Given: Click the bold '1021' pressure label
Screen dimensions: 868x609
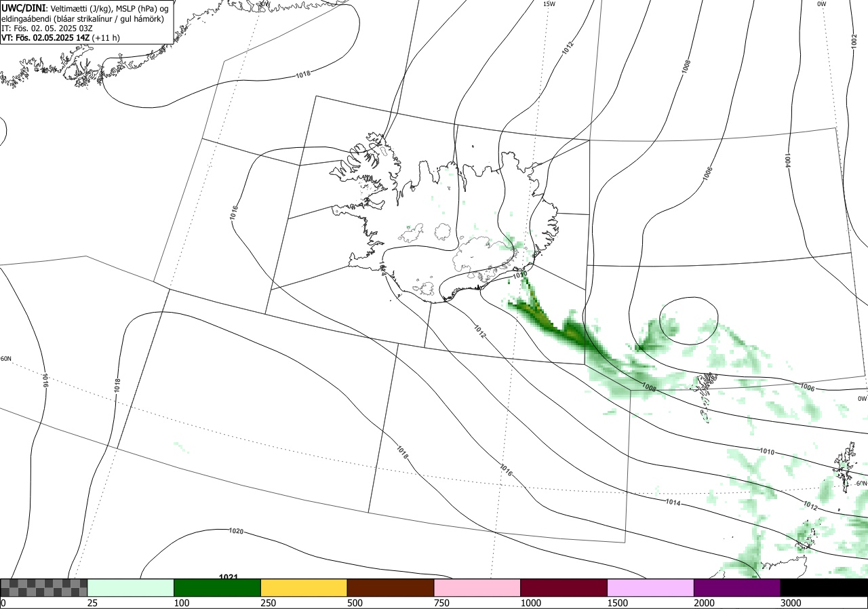Looking at the screenshot, I should tap(229, 576).
